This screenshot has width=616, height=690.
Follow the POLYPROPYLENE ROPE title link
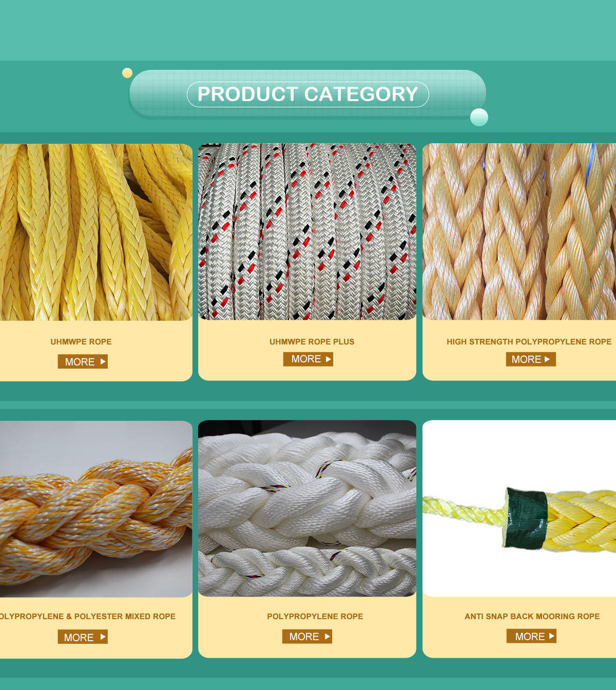(x=315, y=616)
